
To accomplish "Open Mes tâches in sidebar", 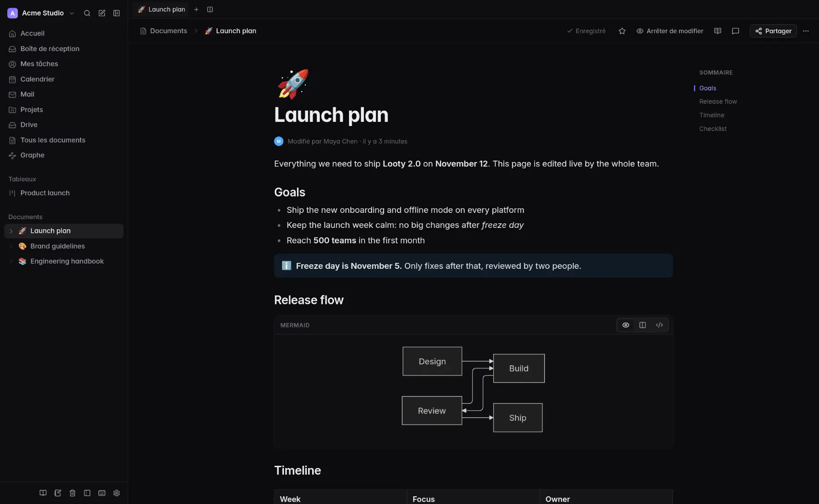I will tap(64, 64).
